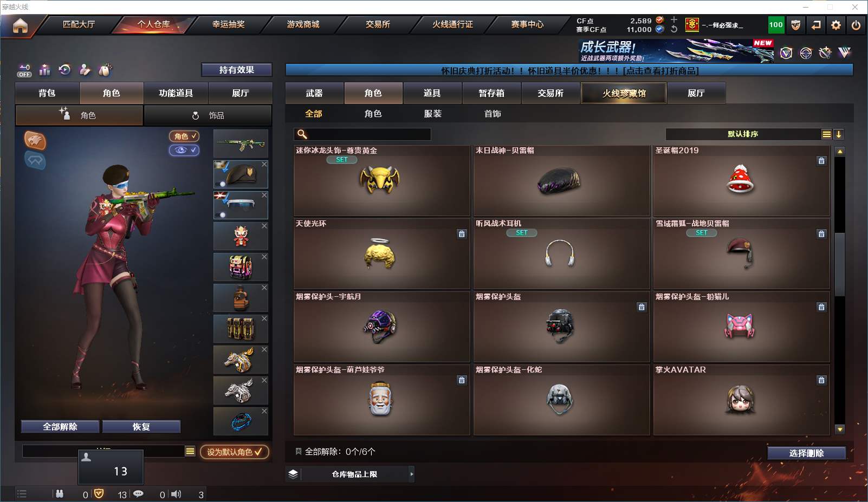This screenshot has width=868, height=502.
Task: Expand the 仓库物品上限 arrow
Action: point(412,474)
